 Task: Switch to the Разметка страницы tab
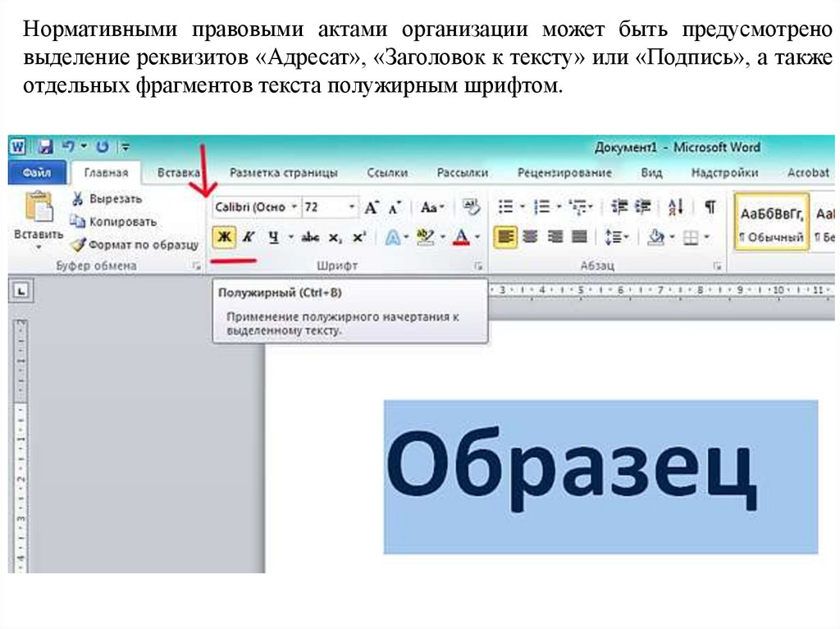coord(283,172)
